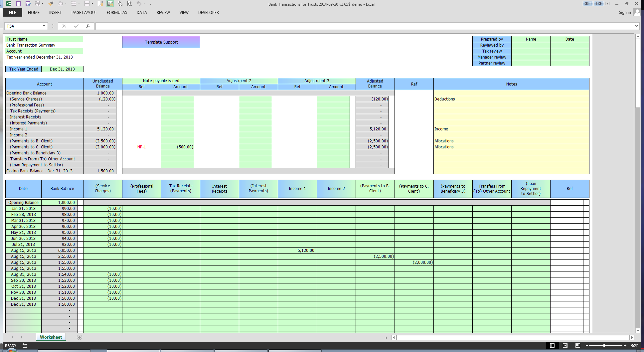The height and width of the screenshot is (352, 644).
Task: Click the macro recording icon in status bar
Action: (25, 346)
